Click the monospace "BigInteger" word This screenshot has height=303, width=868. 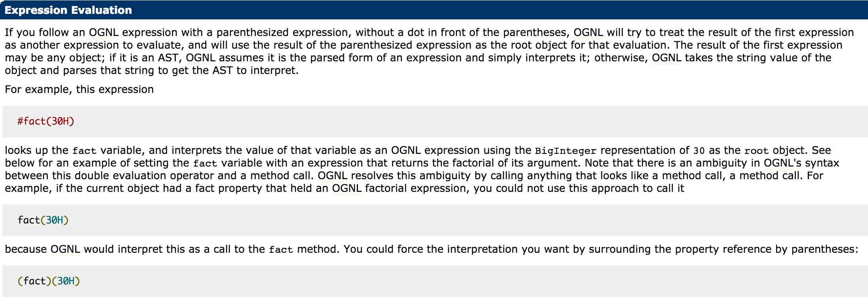pyautogui.click(x=565, y=151)
